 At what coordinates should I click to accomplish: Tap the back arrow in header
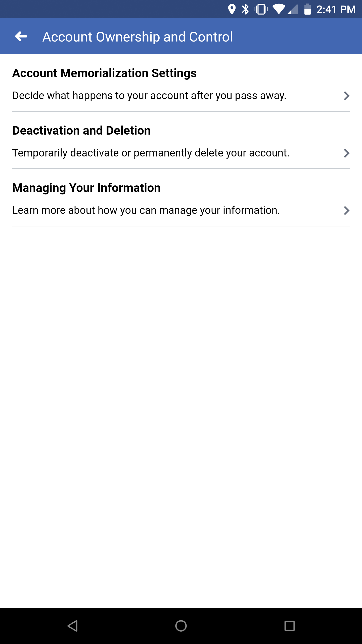21,37
